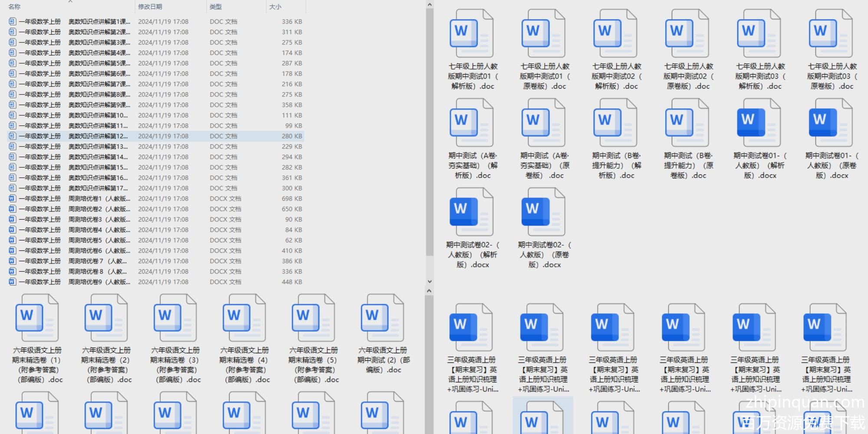The image size is (868, 434).
Task: Select the 奥数知识点讲解第12 file row
Action: pyautogui.click(x=98, y=136)
